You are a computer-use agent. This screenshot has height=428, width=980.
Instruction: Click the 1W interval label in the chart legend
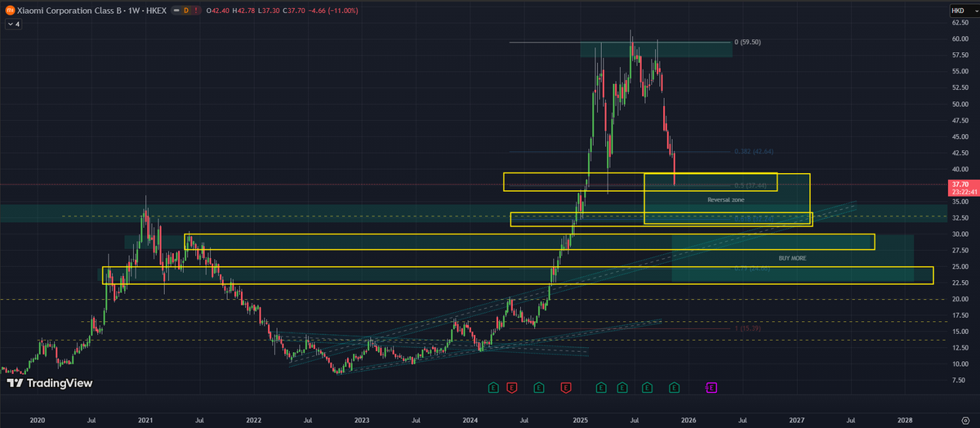coord(133,11)
